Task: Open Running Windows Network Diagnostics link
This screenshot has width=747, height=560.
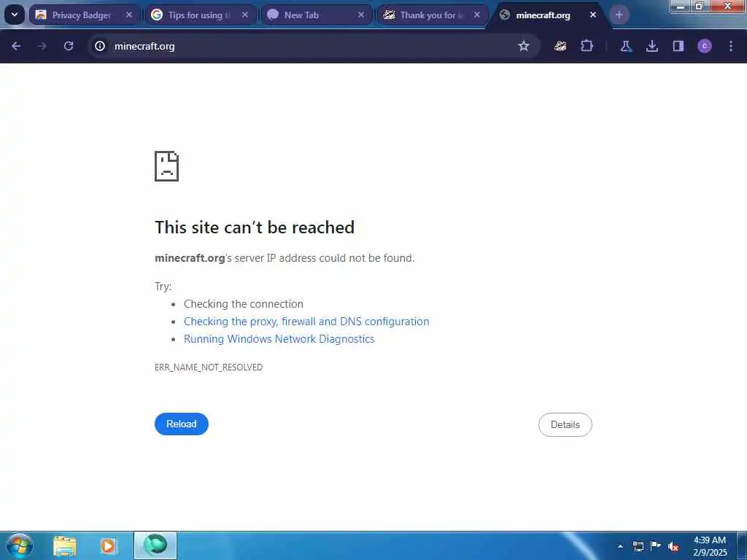Action: (x=279, y=339)
